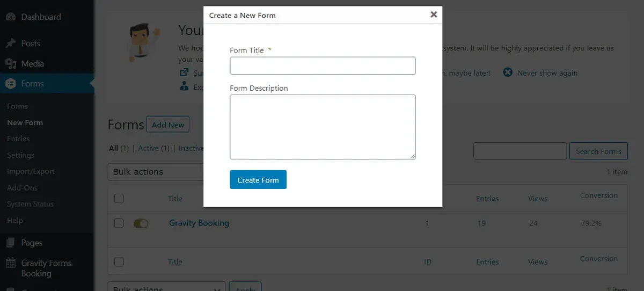Open Entries submenu item
644x291 pixels.
(18, 139)
